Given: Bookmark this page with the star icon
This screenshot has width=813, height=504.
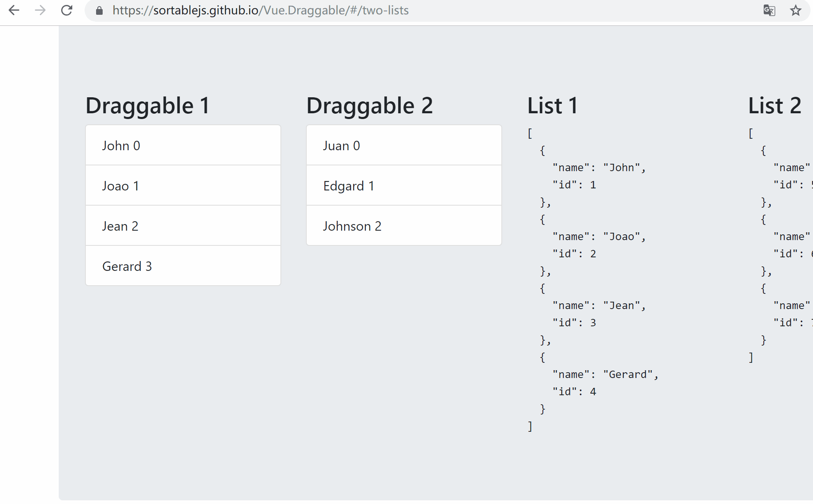Looking at the screenshot, I should 796,10.
